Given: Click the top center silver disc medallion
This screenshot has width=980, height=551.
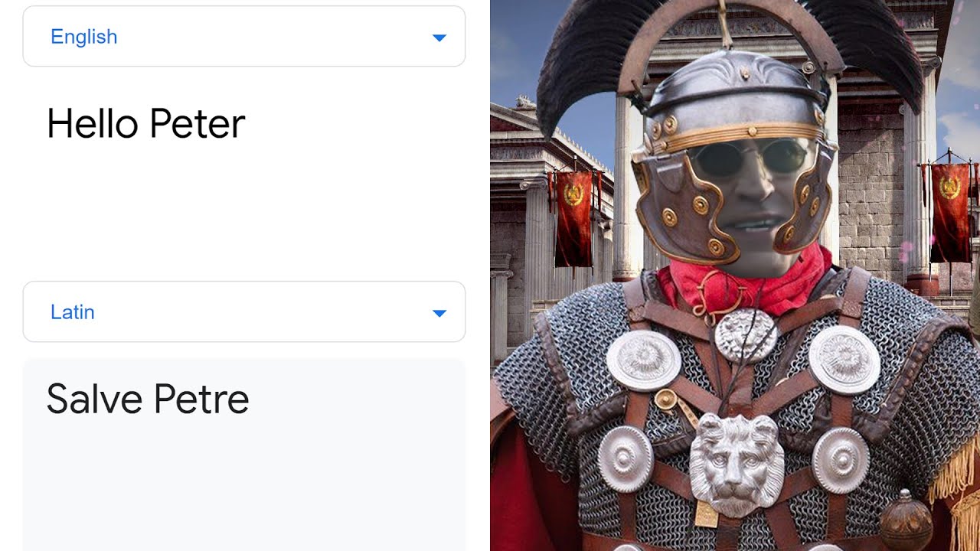Looking at the screenshot, I should click(746, 335).
